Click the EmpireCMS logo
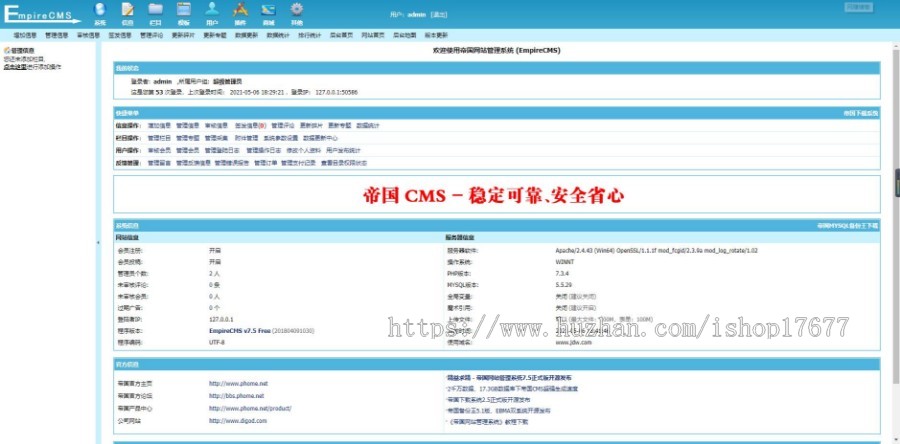This screenshot has width=900, height=444. coord(41,14)
